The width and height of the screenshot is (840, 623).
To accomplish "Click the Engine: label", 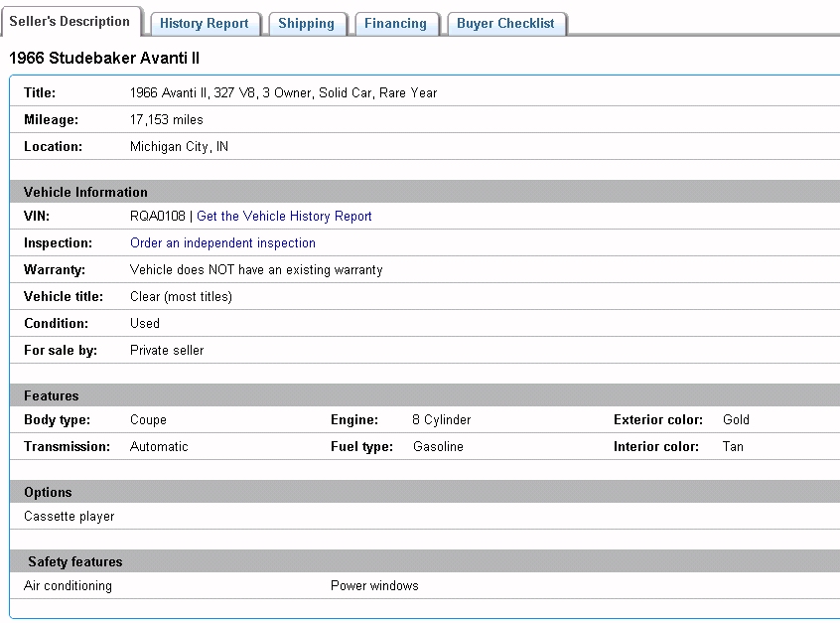I will [x=354, y=419].
